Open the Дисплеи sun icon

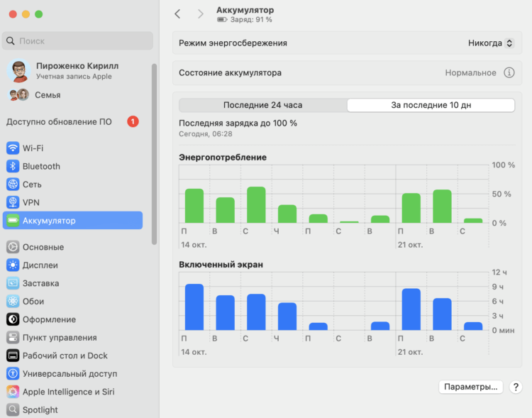(x=13, y=265)
